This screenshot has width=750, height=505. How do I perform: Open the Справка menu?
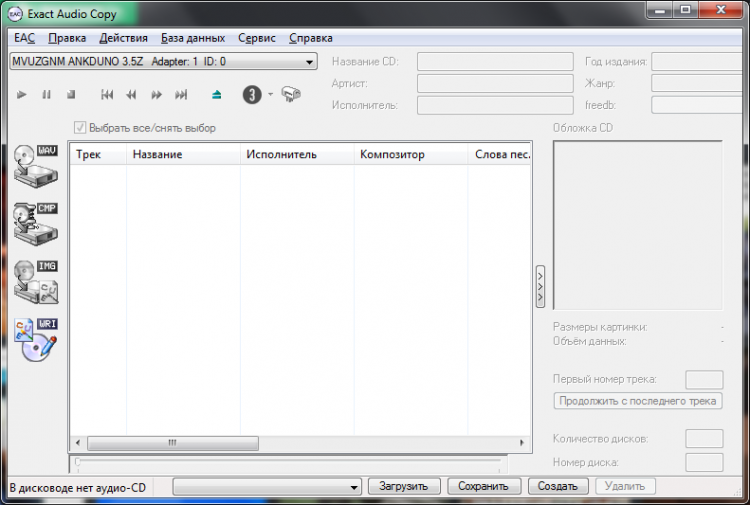click(x=311, y=38)
